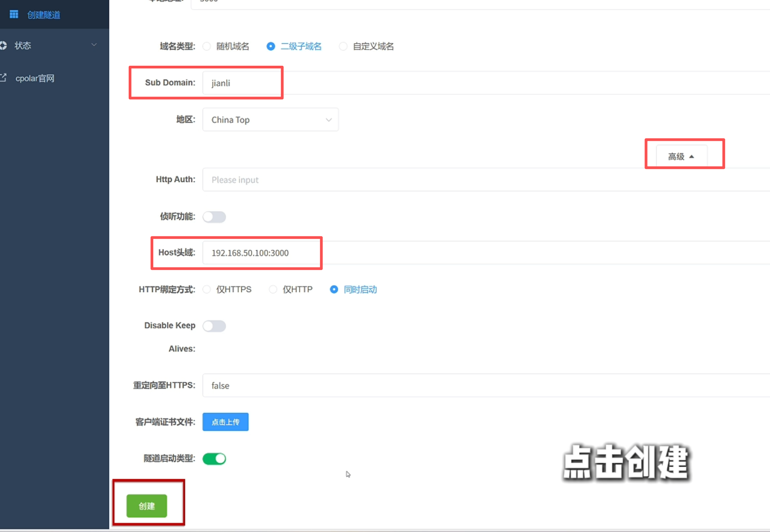770x532 pixels.
Task: Select 二级子域名 radio option
Action: (x=271, y=47)
